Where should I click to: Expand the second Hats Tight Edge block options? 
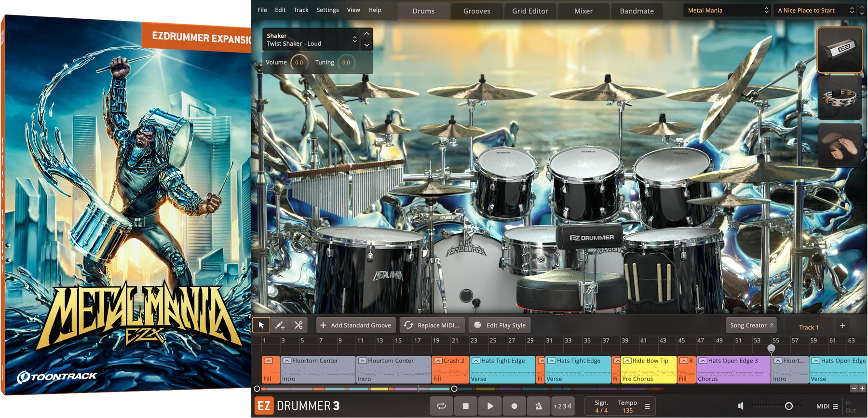[x=552, y=361]
